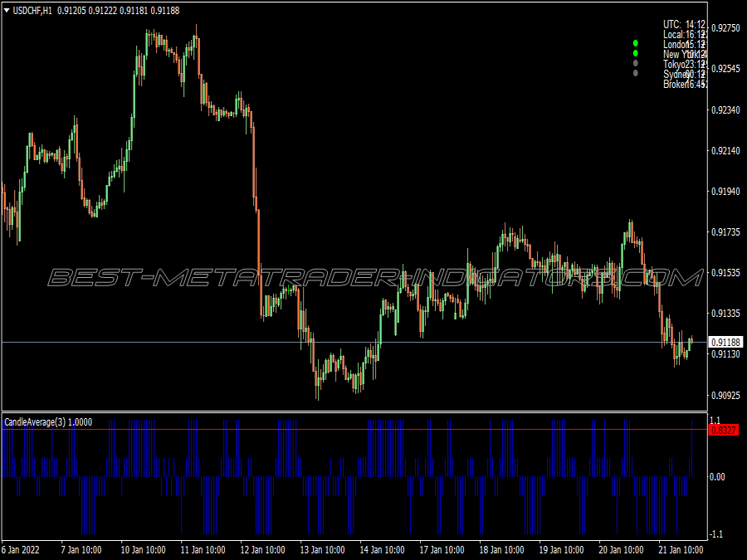Click the New York session green dot
This screenshot has height=560, width=747.
[x=635, y=53]
